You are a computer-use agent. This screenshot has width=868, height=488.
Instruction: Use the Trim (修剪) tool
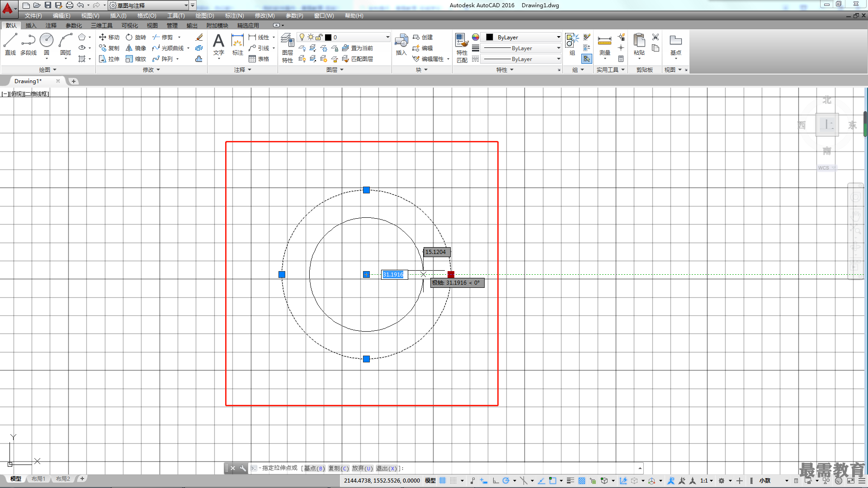tap(163, 37)
